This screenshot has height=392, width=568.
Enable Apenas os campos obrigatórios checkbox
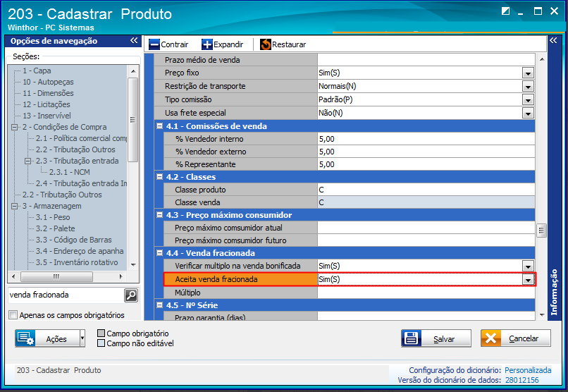click(13, 315)
